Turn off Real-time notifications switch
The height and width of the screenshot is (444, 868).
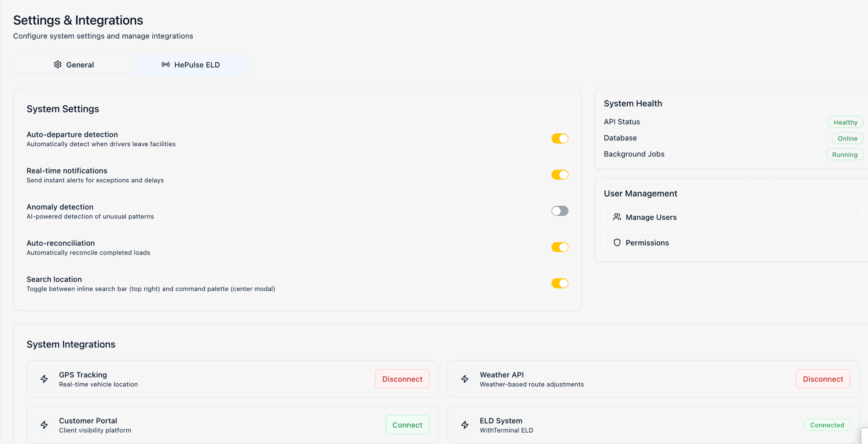[x=560, y=175]
